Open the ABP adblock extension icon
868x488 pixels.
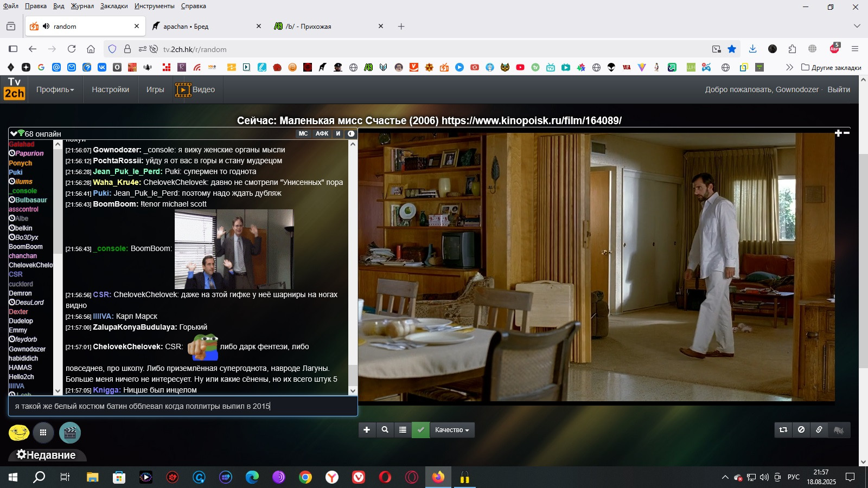coord(834,49)
